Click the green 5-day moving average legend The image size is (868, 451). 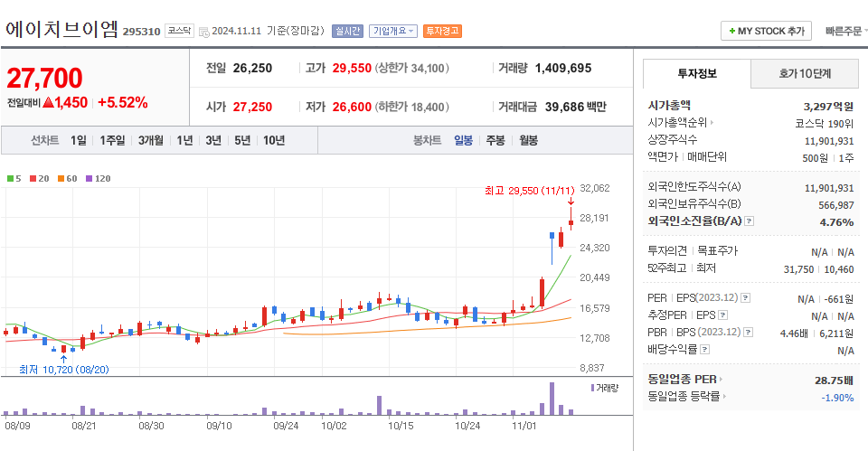pos(14,179)
